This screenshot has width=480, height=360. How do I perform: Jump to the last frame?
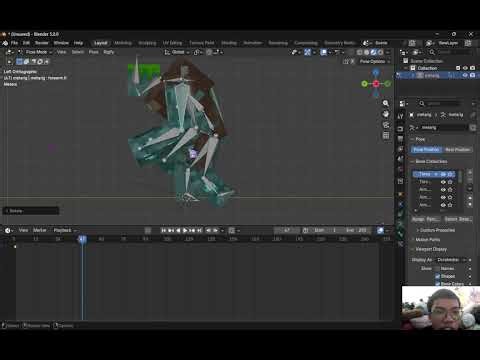[200, 230]
